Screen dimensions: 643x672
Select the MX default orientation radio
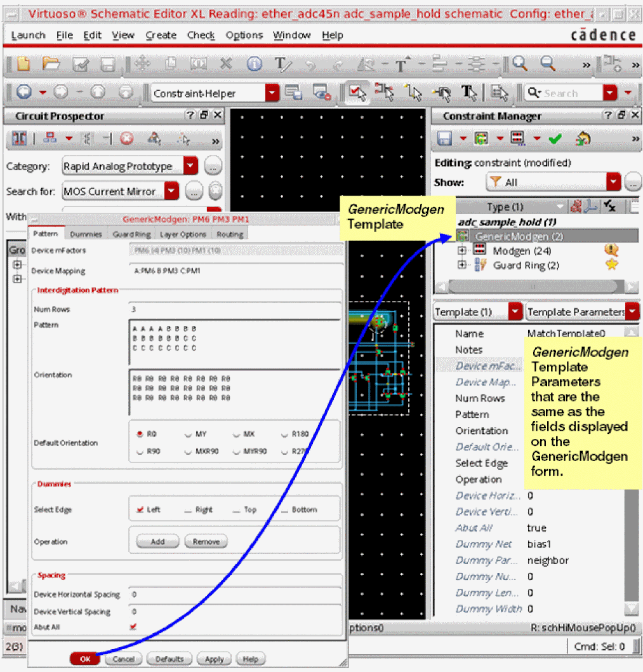(x=236, y=434)
